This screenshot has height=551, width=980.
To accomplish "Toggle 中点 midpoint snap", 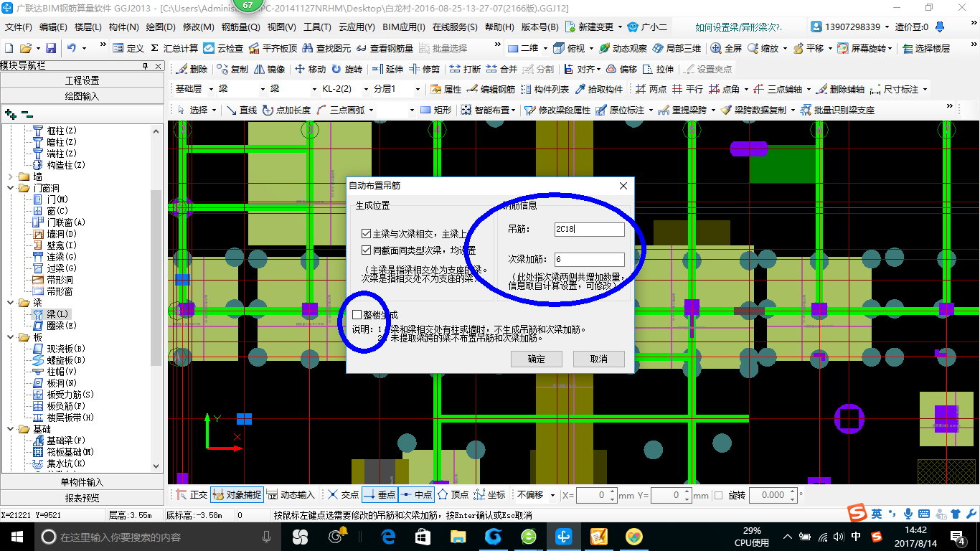I will (x=416, y=494).
